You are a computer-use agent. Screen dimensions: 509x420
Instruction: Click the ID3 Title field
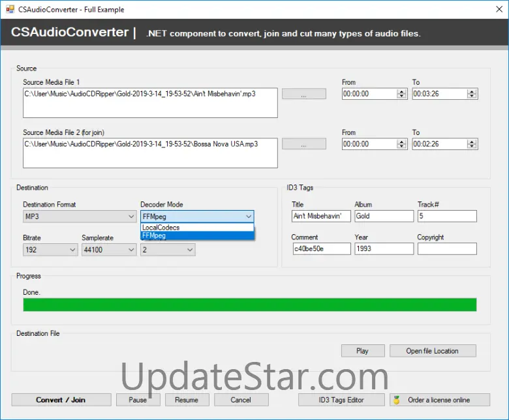click(x=321, y=216)
